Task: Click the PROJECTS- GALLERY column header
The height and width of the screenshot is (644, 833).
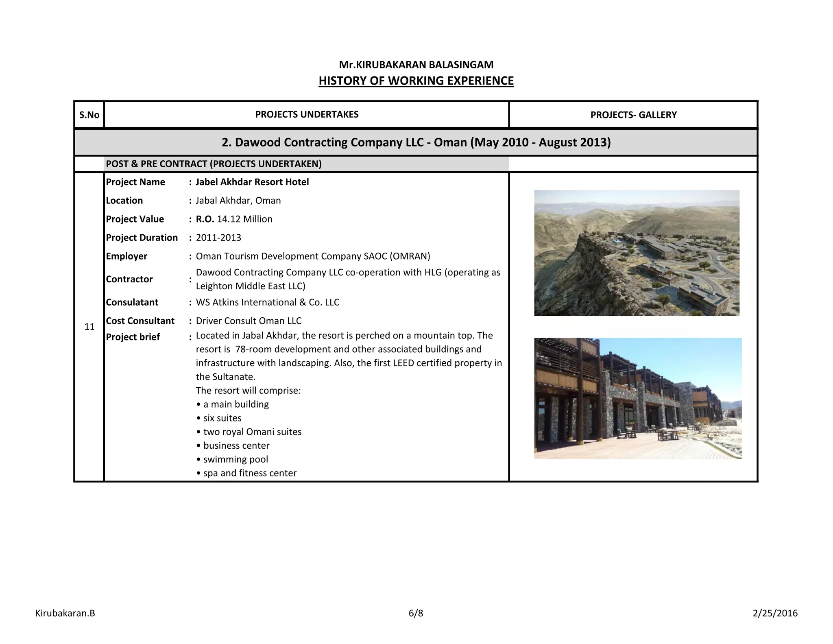Action: click(x=633, y=115)
